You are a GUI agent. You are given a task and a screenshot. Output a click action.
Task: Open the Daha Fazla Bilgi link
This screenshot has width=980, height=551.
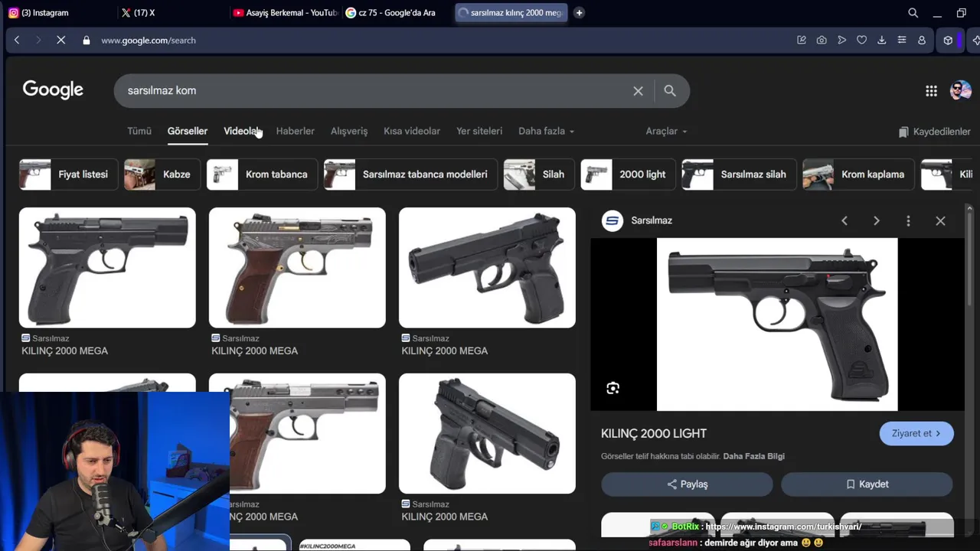tap(753, 456)
